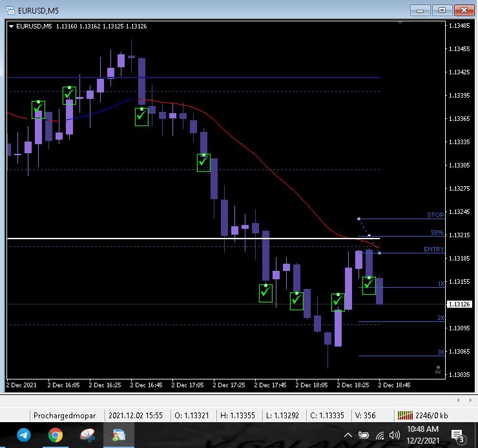The height and width of the screenshot is (448, 478).
Task: Maximize the EURUSD,M5 chart window
Action: 442,10
